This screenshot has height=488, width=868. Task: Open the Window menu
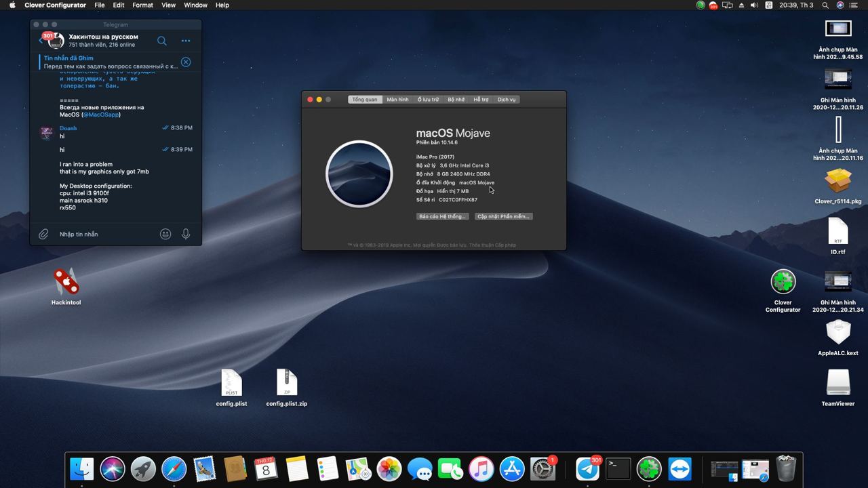pos(195,5)
